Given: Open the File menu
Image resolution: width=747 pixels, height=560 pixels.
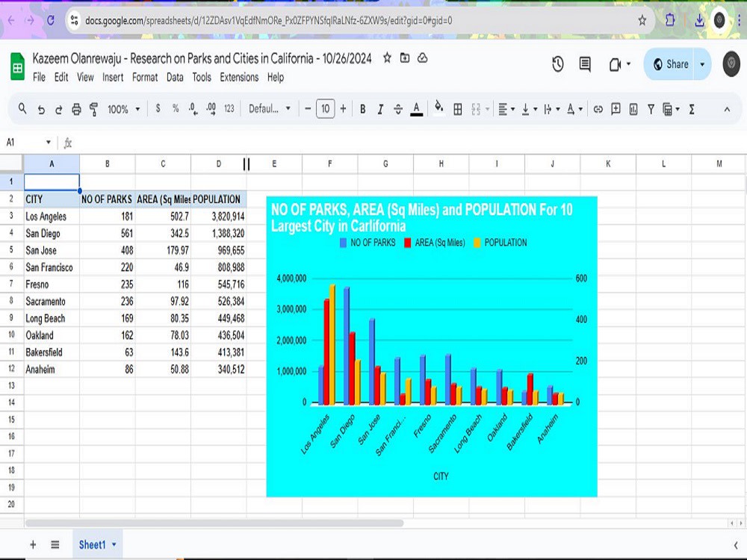Looking at the screenshot, I should (x=39, y=77).
